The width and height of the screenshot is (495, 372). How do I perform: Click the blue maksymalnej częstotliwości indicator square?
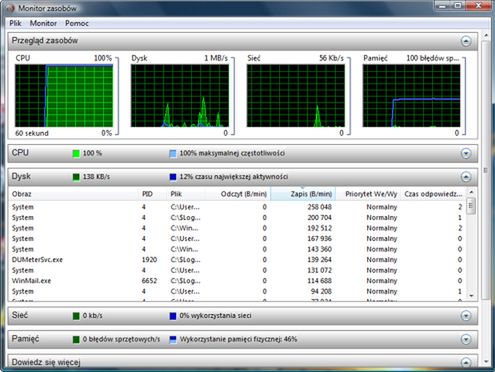[173, 153]
